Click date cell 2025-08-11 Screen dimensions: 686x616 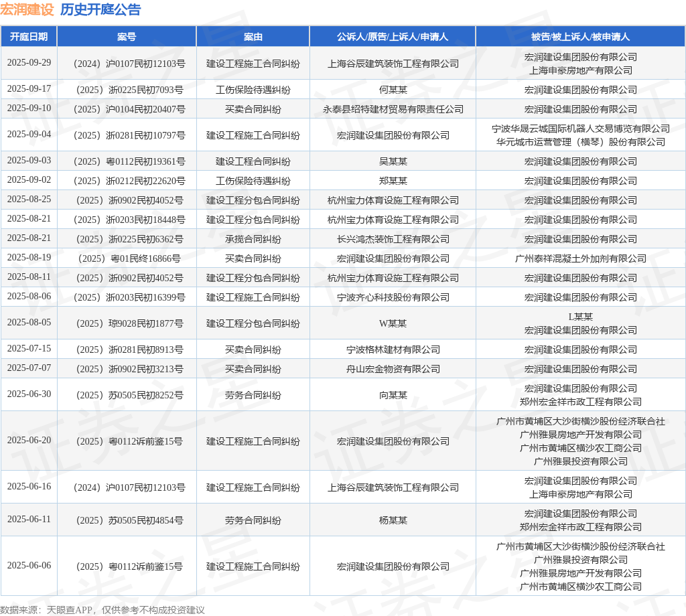point(29,277)
